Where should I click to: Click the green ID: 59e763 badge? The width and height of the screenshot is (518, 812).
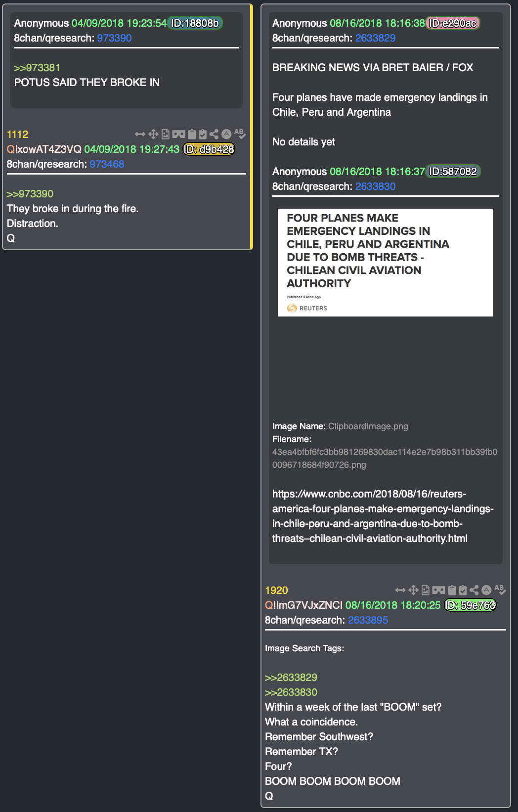click(470, 605)
